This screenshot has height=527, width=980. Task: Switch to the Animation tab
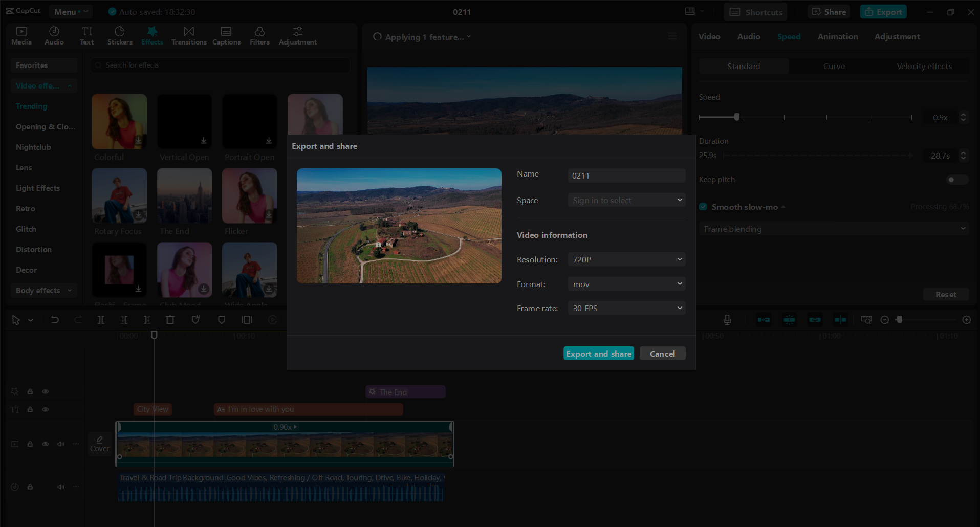(838, 36)
